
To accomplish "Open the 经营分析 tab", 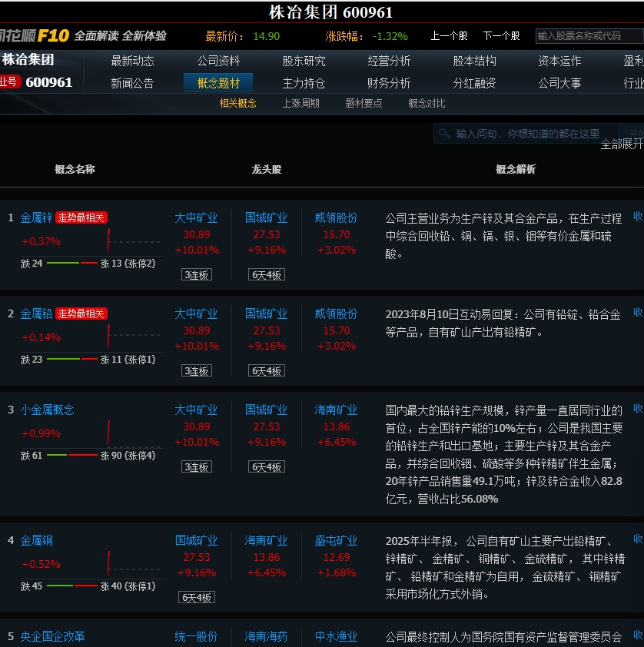I will (x=389, y=61).
